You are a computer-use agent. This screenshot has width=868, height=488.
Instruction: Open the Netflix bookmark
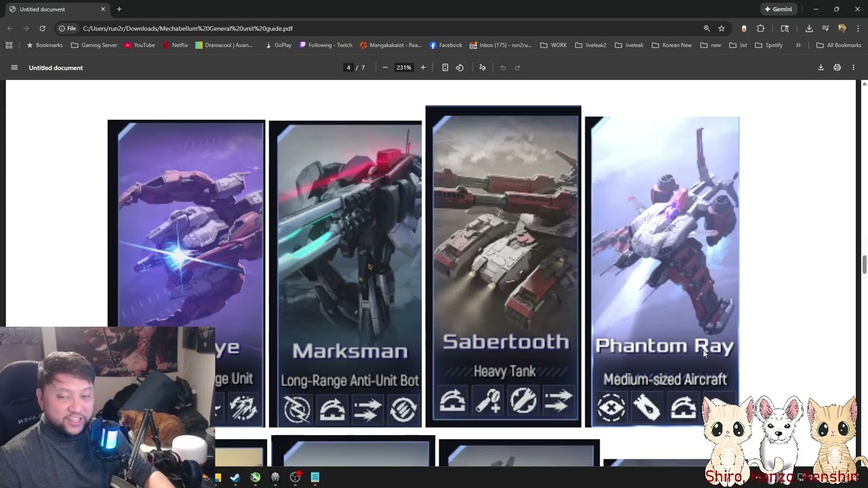(175, 45)
